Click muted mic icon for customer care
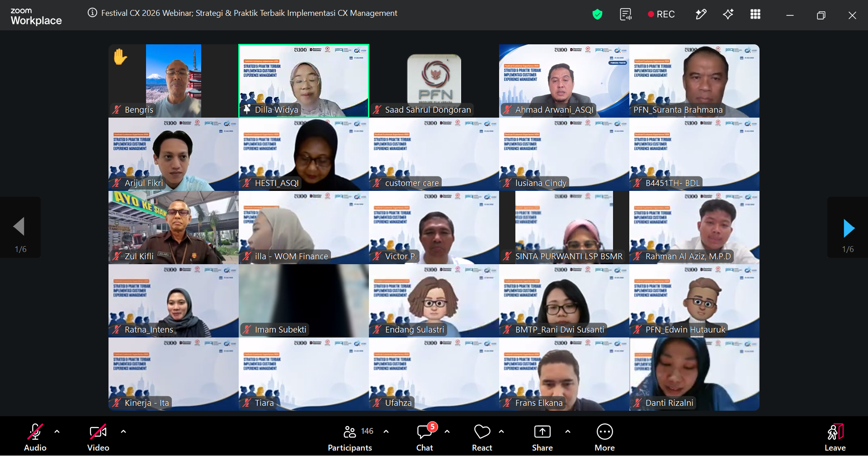Screen dimensions: 868x456 [x=377, y=183]
